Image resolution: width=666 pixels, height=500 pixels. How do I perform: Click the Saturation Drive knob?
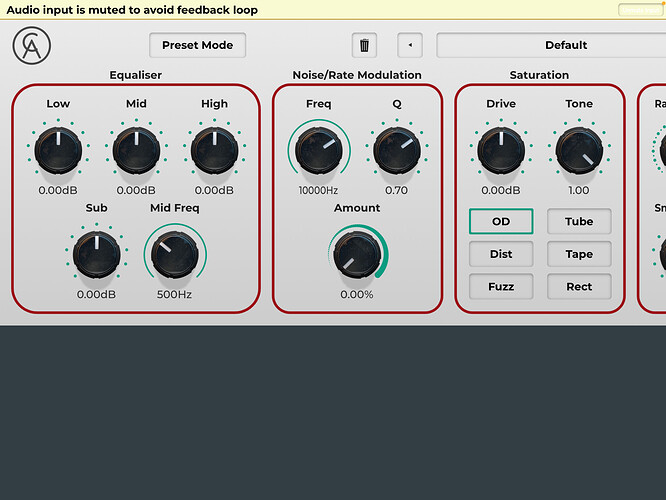[x=501, y=150]
